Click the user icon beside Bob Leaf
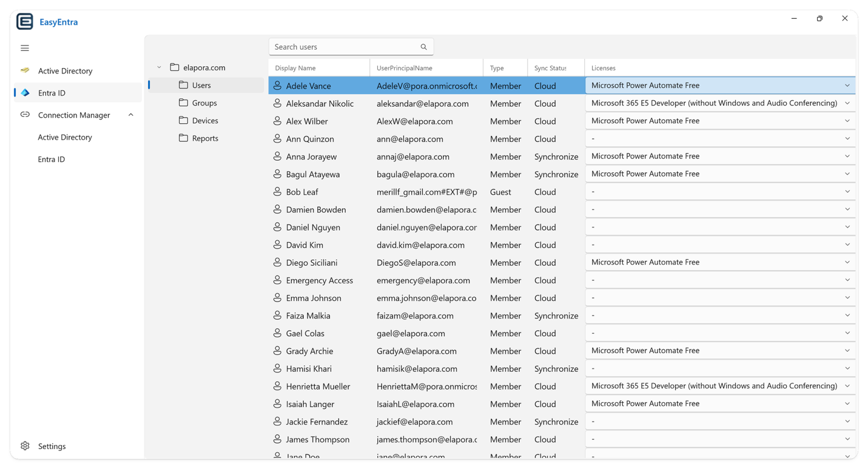 277,191
